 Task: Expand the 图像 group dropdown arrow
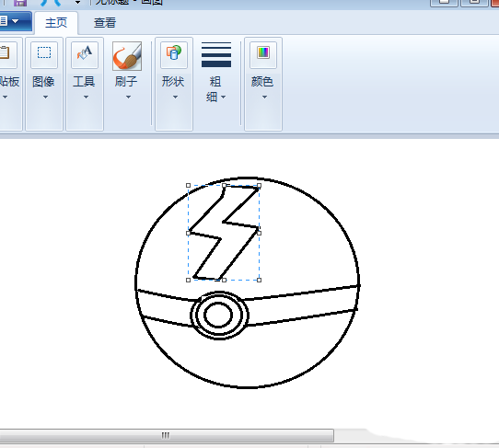[x=45, y=97]
